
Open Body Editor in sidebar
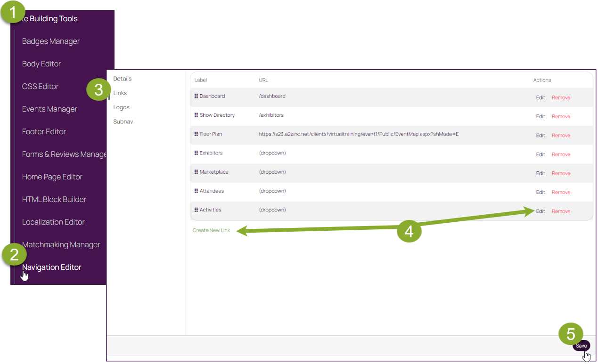(41, 64)
